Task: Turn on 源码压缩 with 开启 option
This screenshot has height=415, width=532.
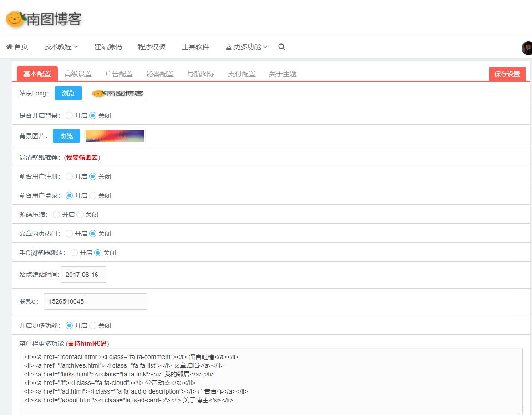Action: (x=56, y=215)
